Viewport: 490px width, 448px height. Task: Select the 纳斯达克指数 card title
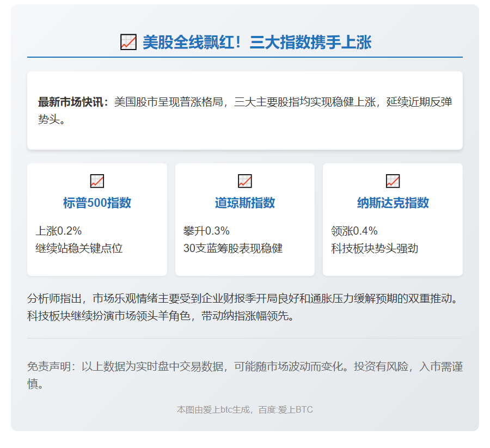pyautogui.click(x=393, y=202)
